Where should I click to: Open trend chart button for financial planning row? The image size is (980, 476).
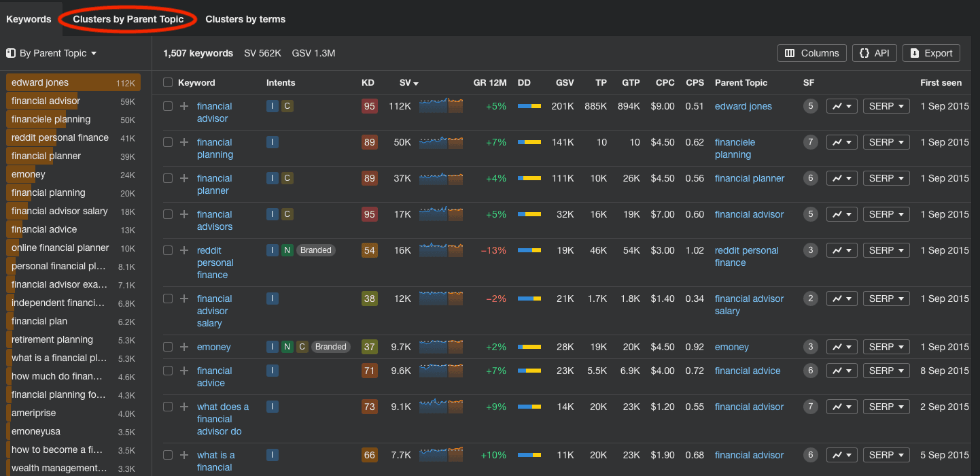pos(841,142)
